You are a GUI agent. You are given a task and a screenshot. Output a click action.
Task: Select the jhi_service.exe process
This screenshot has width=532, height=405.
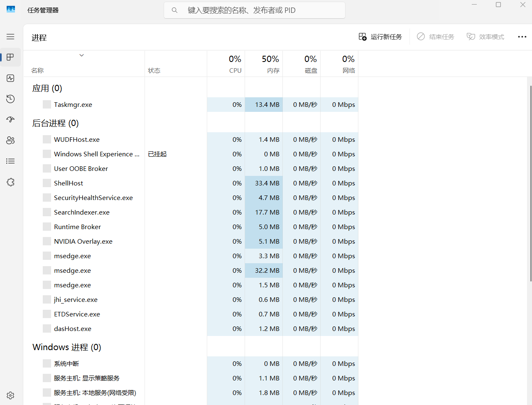pos(191,299)
